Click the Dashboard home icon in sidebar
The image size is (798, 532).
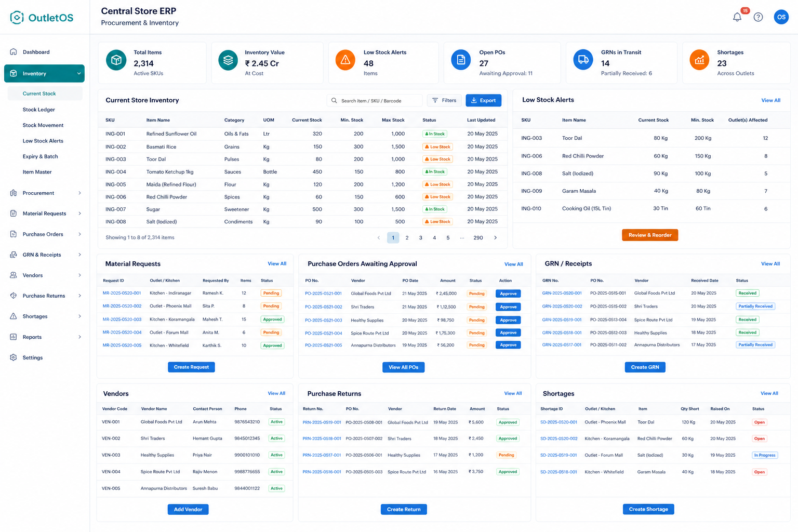(x=14, y=52)
